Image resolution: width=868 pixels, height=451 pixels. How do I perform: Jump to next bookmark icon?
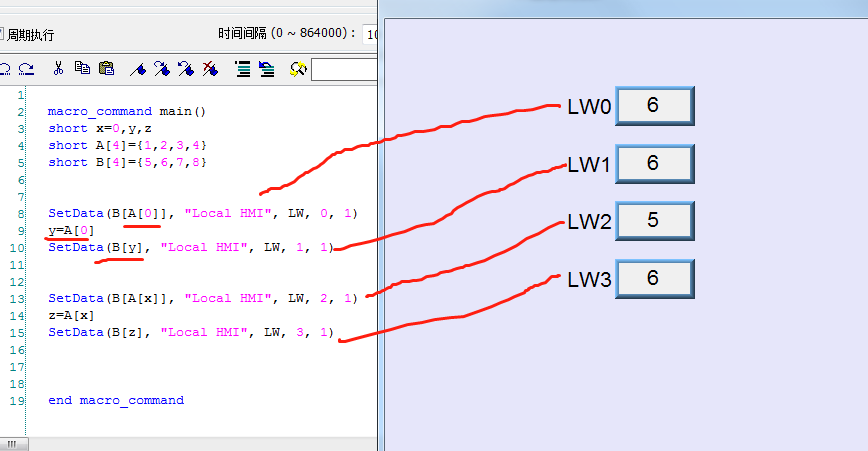coord(162,69)
